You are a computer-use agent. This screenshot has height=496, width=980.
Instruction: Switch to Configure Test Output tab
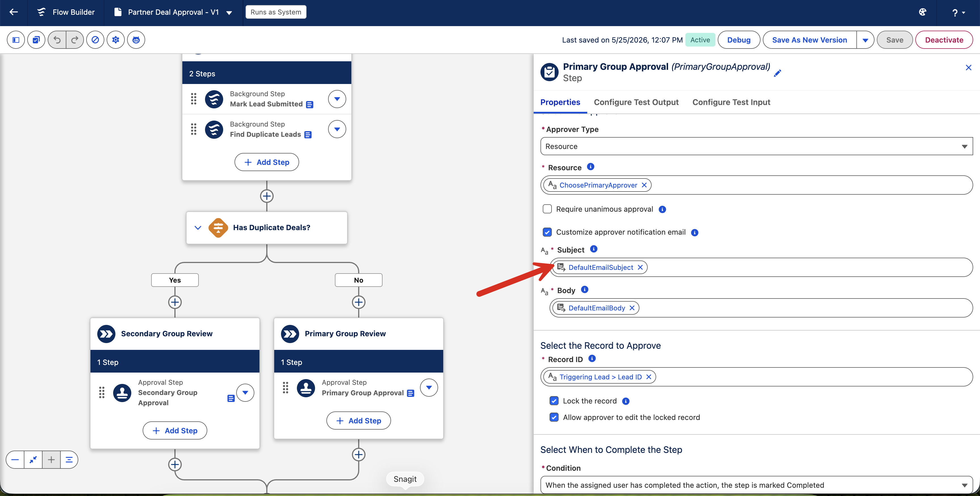[636, 102]
